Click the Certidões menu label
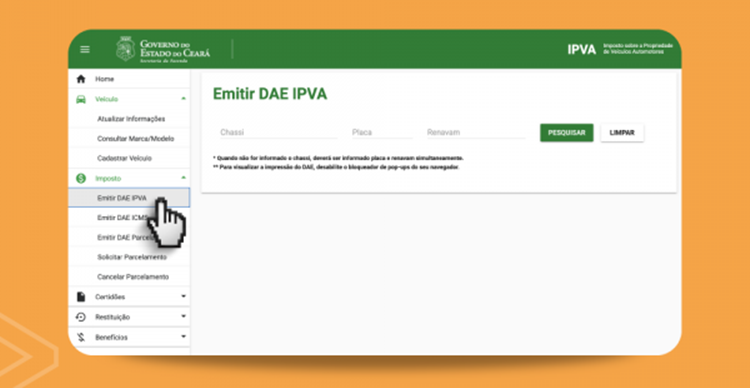The image size is (750, 388). point(110,297)
